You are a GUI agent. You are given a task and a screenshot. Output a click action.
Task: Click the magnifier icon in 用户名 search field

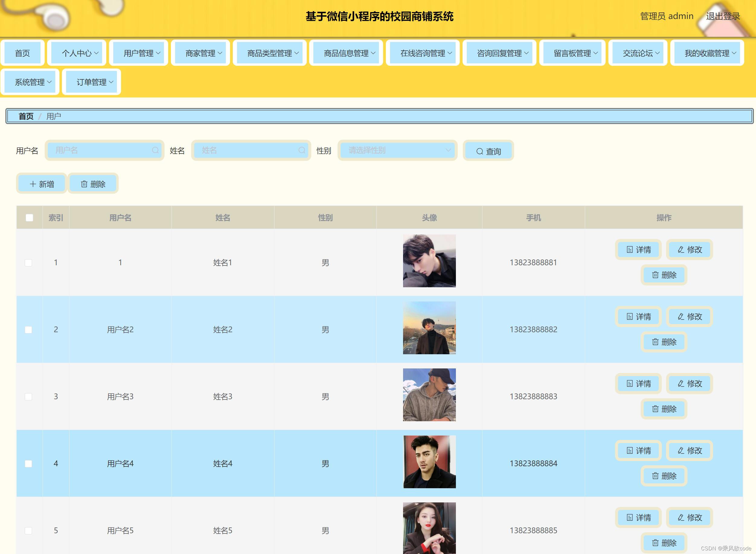(155, 150)
